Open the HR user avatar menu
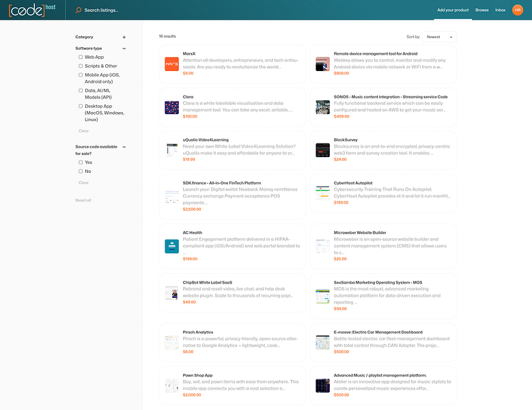The image size is (532, 410). pos(518,10)
